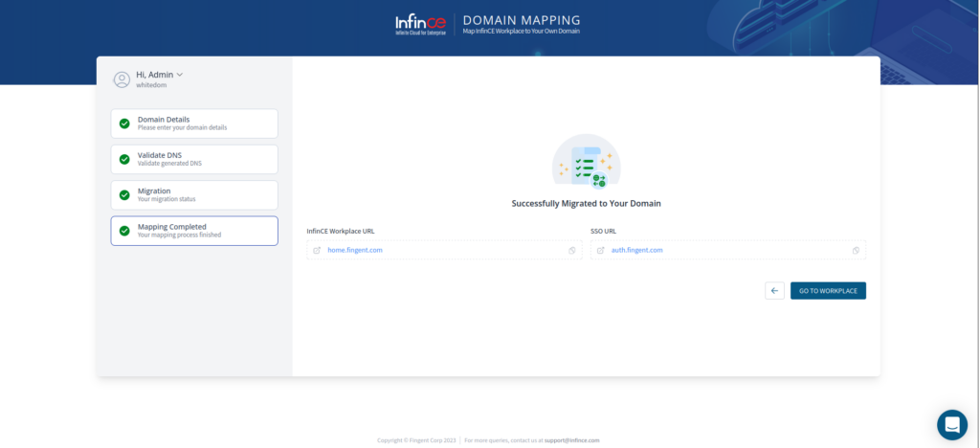Open the chat support widget
980x448 pixels.
[951, 424]
